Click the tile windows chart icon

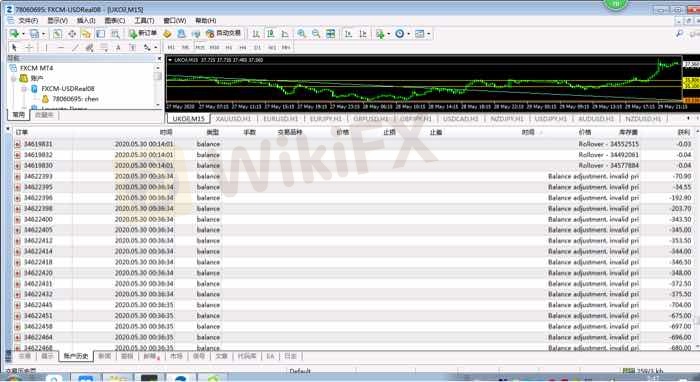tap(330, 33)
